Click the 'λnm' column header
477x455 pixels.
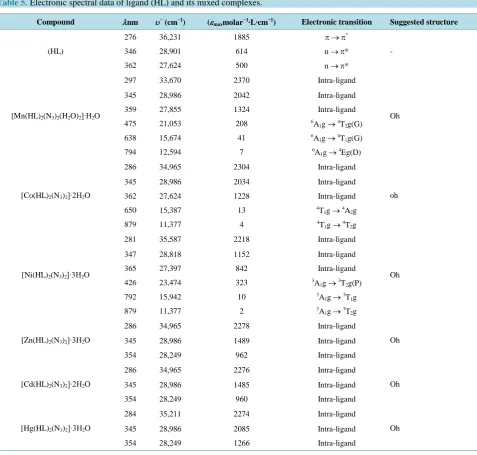(130, 22)
